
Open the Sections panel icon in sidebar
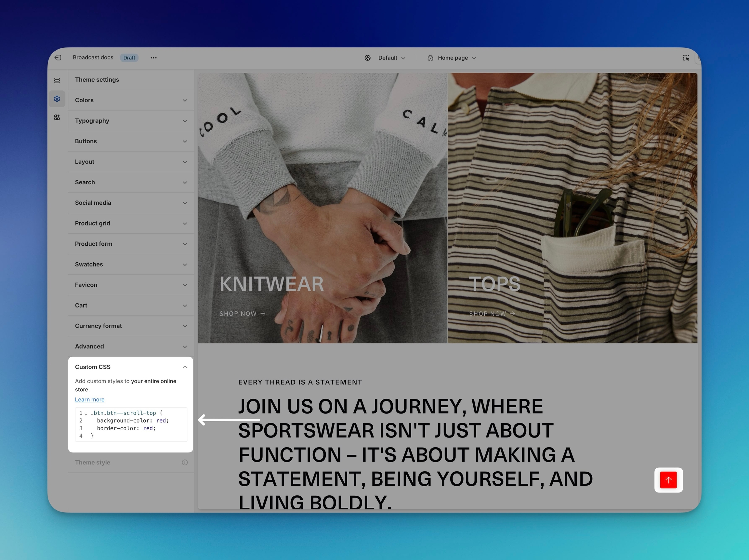(x=57, y=80)
